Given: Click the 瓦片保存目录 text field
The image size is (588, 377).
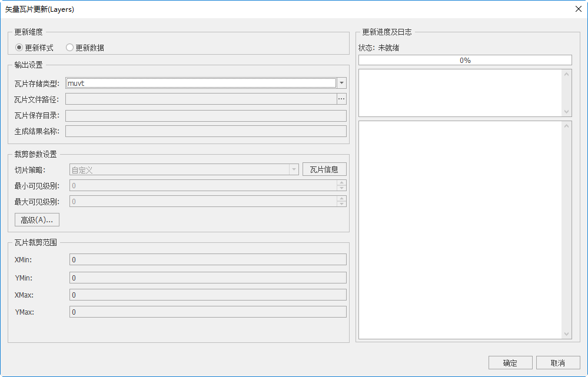Looking at the screenshot, I should [x=205, y=115].
